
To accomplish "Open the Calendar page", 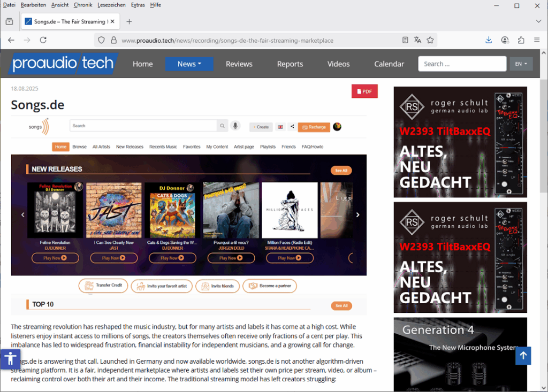I will tap(389, 64).
